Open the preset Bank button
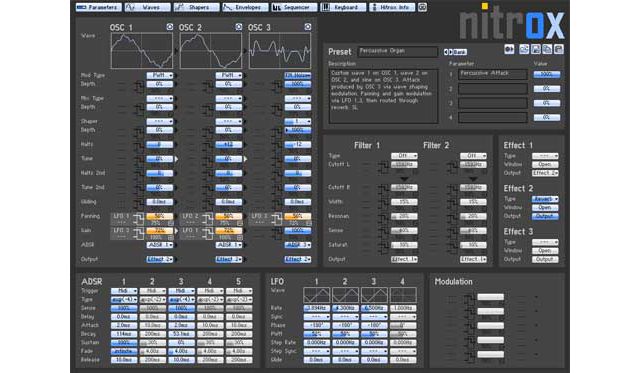The image size is (640, 373). 460,52
